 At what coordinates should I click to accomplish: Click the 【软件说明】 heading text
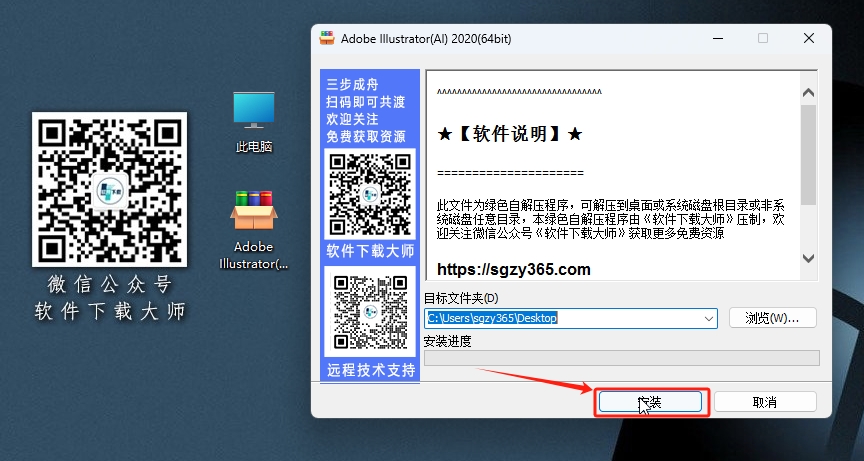510,134
